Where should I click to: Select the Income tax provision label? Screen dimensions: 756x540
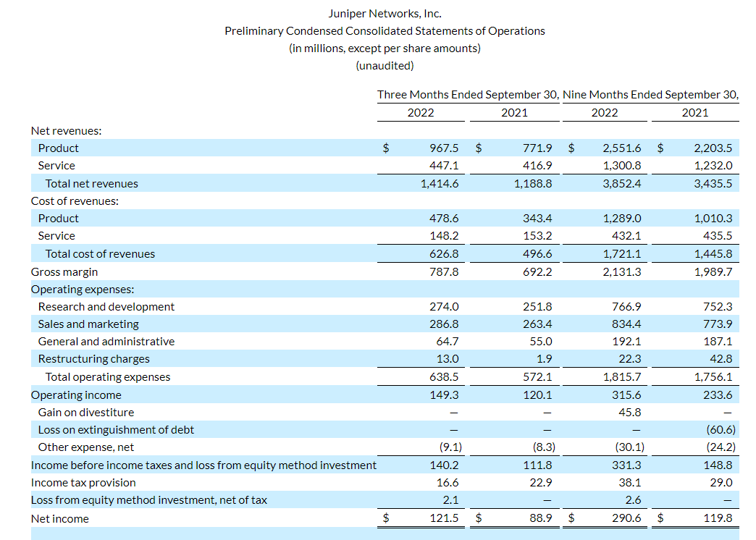click(x=83, y=482)
